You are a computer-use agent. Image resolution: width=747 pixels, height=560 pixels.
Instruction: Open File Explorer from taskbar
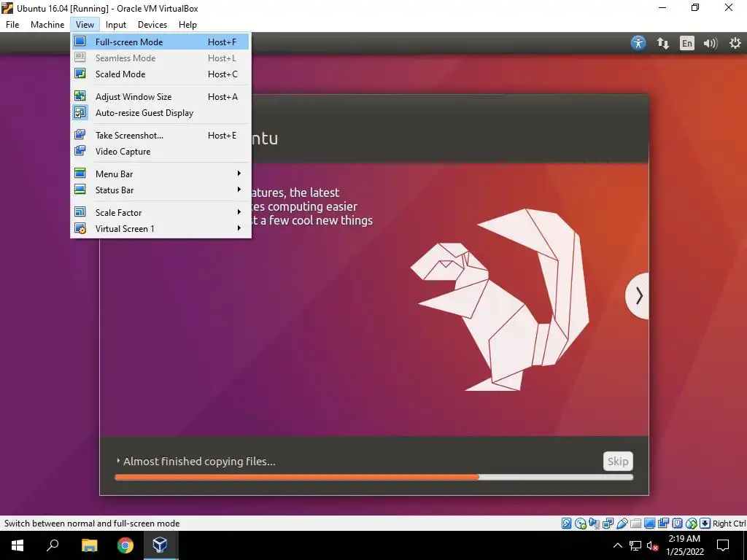coord(89,545)
